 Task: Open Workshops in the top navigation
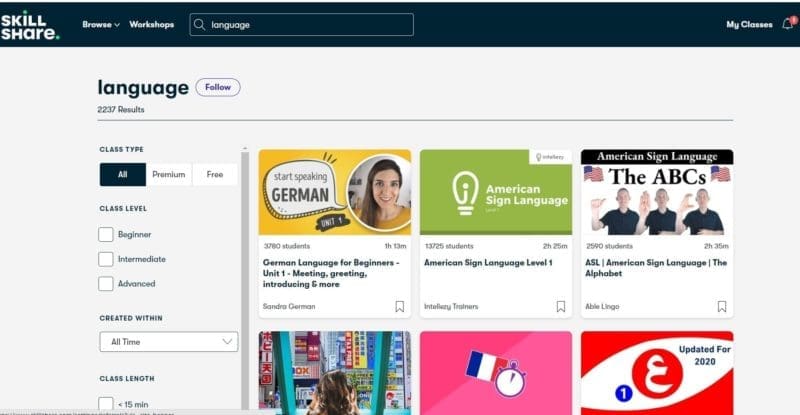click(x=152, y=25)
